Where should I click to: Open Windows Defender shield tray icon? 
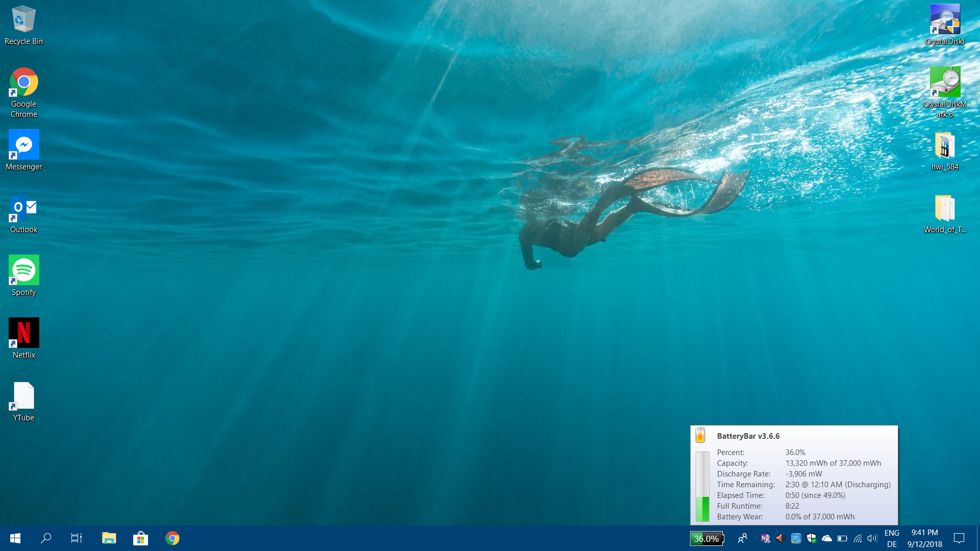pos(812,538)
